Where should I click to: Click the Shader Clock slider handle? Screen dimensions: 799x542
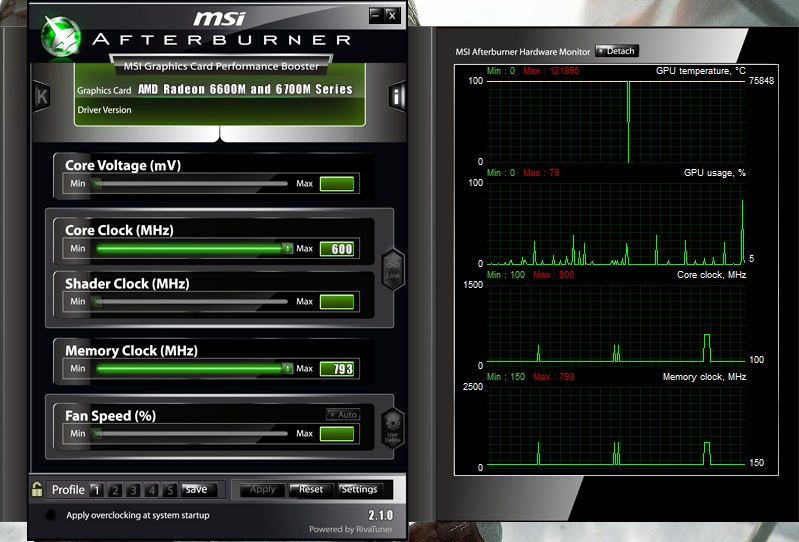pos(96,302)
